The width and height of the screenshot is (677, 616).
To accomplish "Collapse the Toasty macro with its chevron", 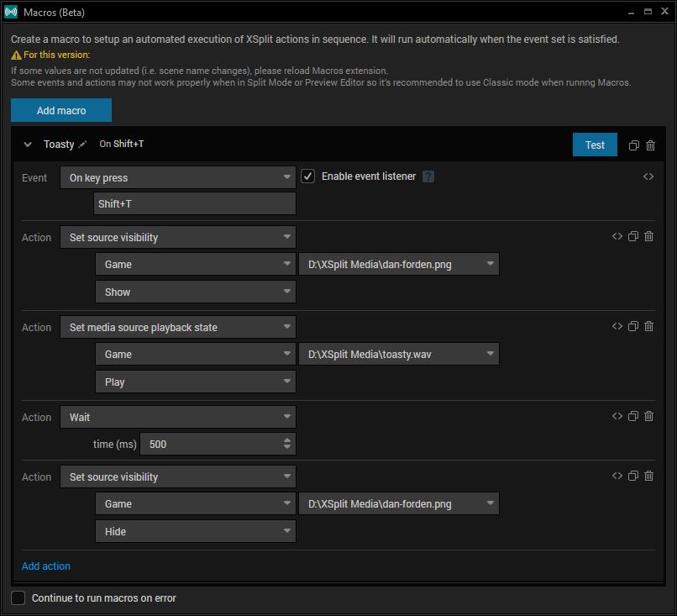I will click(28, 145).
